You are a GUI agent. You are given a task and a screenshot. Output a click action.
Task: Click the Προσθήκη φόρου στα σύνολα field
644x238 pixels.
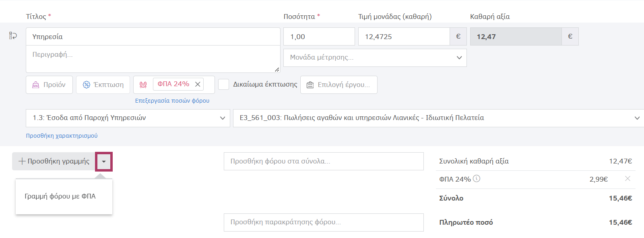[x=324, y=161]
